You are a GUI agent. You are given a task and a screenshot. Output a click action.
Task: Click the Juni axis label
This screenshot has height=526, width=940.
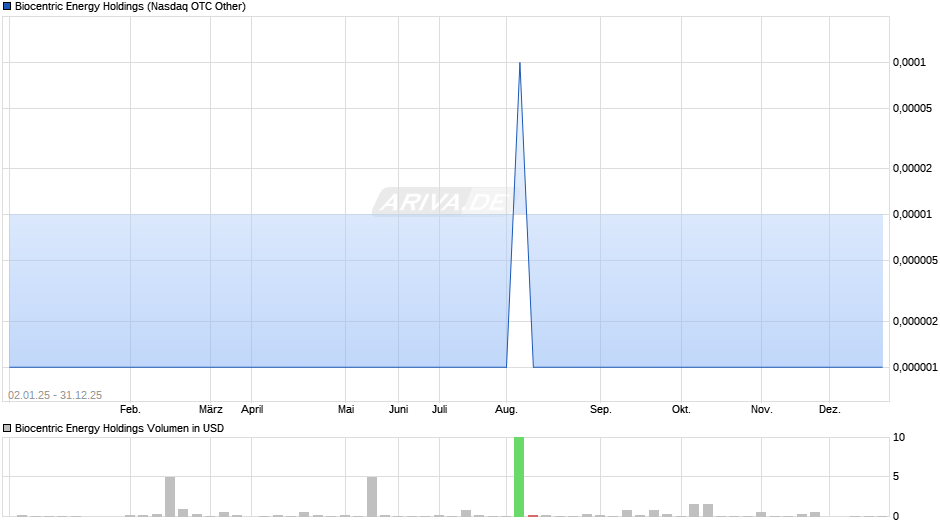[x=399, y=409]
